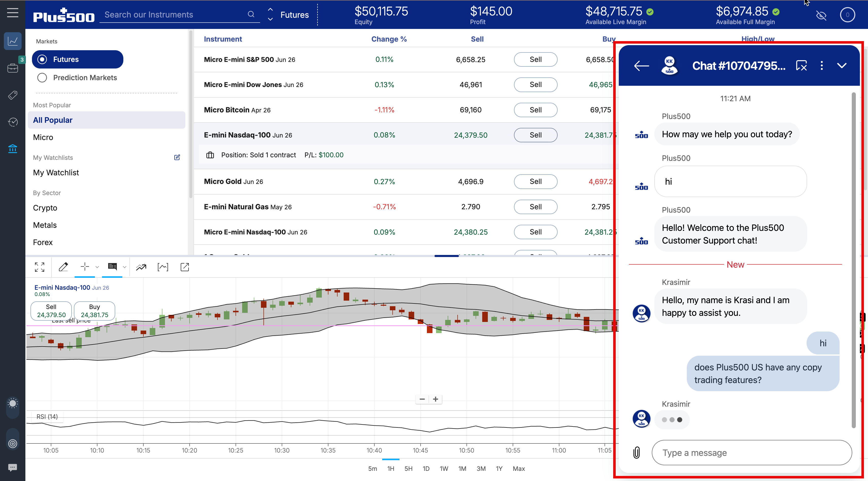Expand the chart to fullscreen

(x=39, y=267)
